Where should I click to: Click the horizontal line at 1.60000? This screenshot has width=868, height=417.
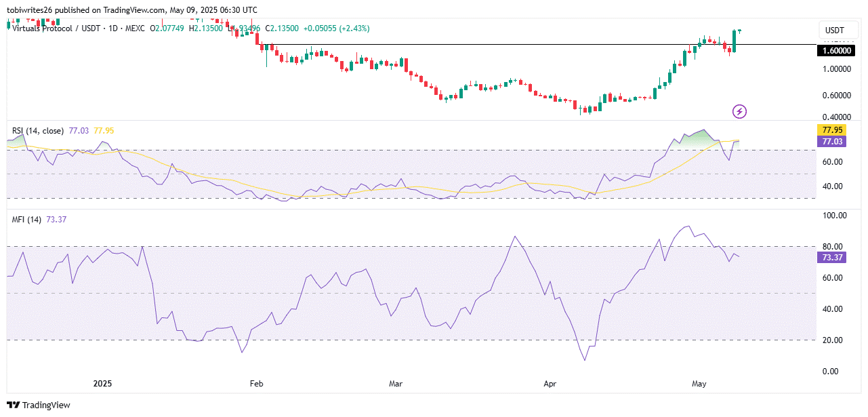(x=474, y=45)
